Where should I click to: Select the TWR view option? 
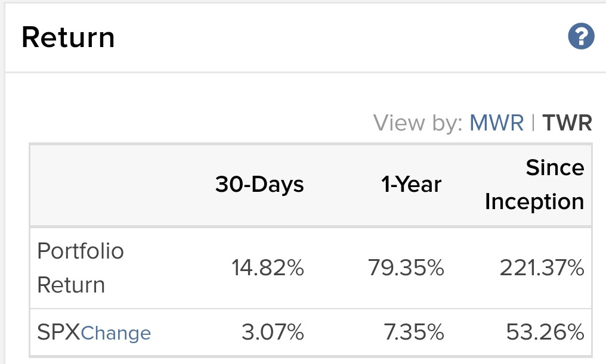[x=567, y=123]
